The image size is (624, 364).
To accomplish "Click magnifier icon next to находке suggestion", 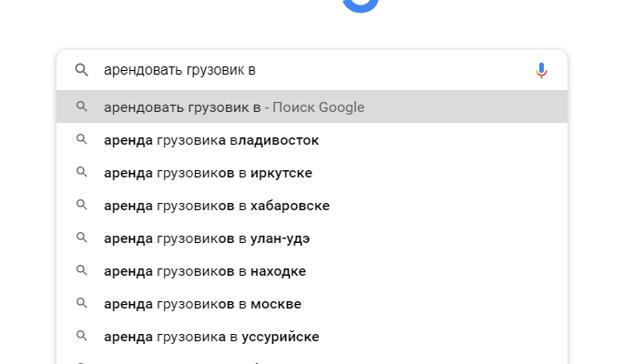I will click(x=82, y=271).
